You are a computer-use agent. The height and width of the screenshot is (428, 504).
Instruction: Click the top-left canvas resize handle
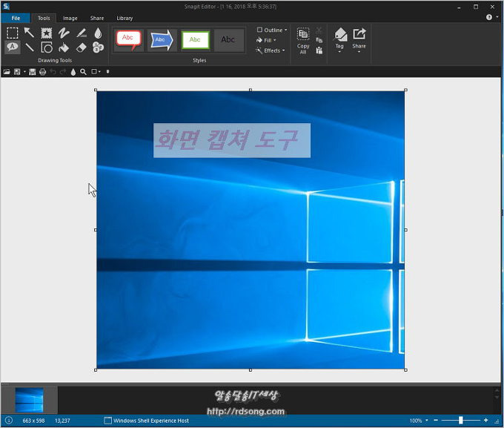[96, 90]
